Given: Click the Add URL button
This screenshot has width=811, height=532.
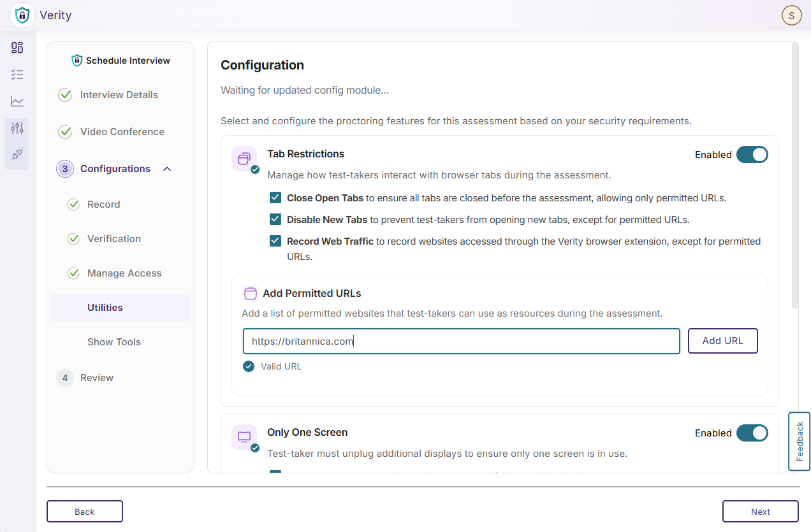Looking at the screenshot, I should [722, 340].
